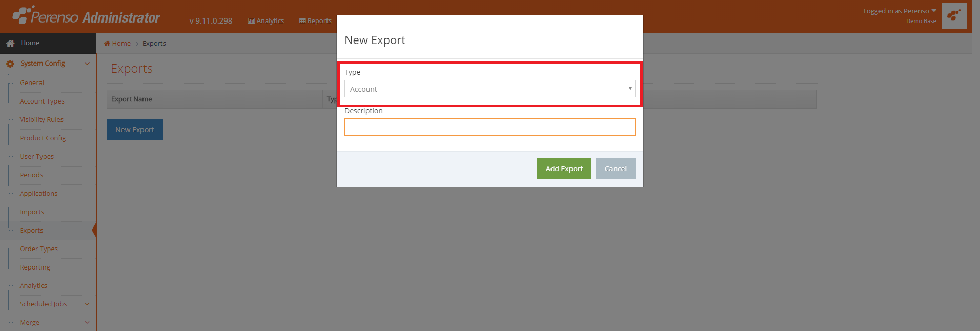Open the Type dropdown showing Account

pyautogui.click(x=489, y=89)
